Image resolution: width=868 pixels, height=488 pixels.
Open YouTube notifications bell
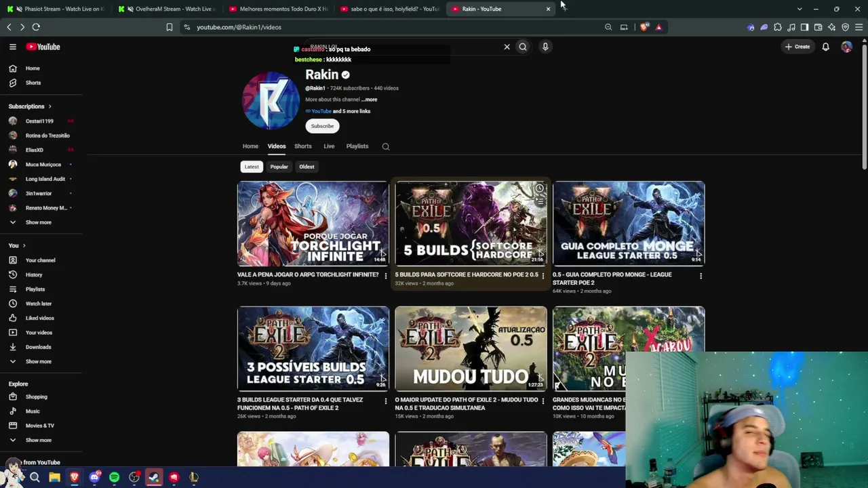[826, 47]
